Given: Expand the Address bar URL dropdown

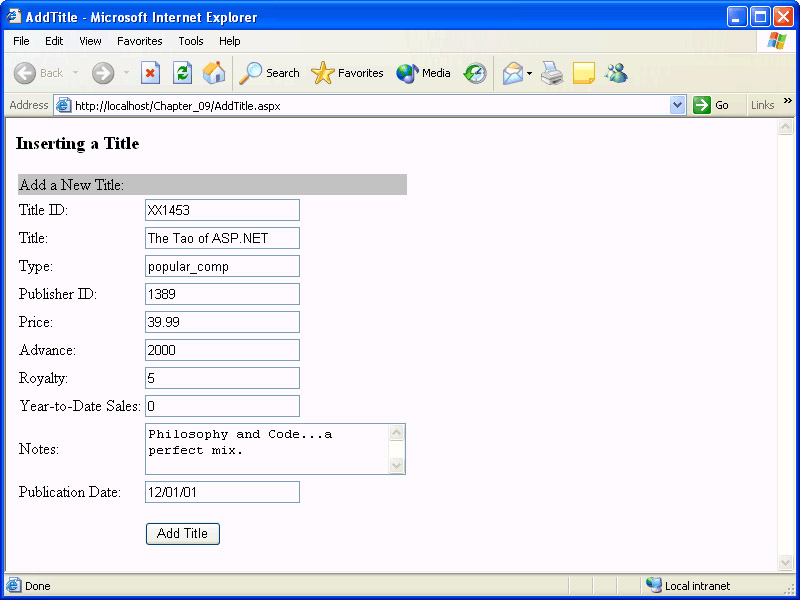Looking at the screenshot, I should [677, 105].
